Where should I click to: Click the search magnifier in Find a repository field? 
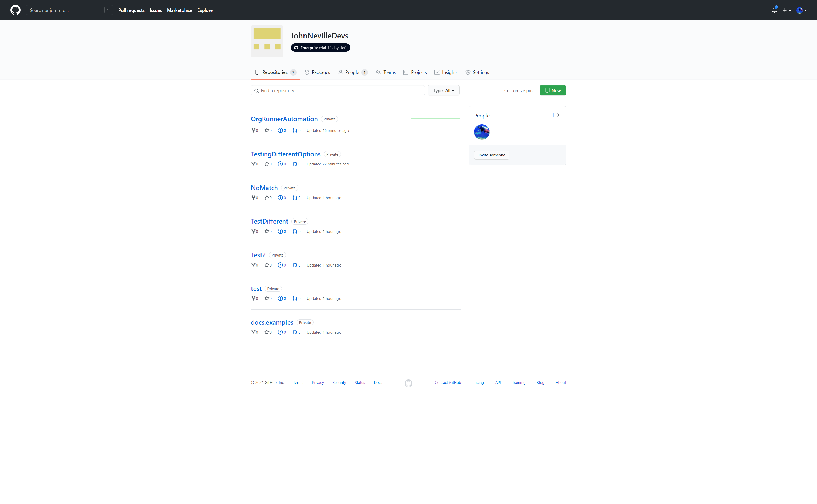[256, 90]
